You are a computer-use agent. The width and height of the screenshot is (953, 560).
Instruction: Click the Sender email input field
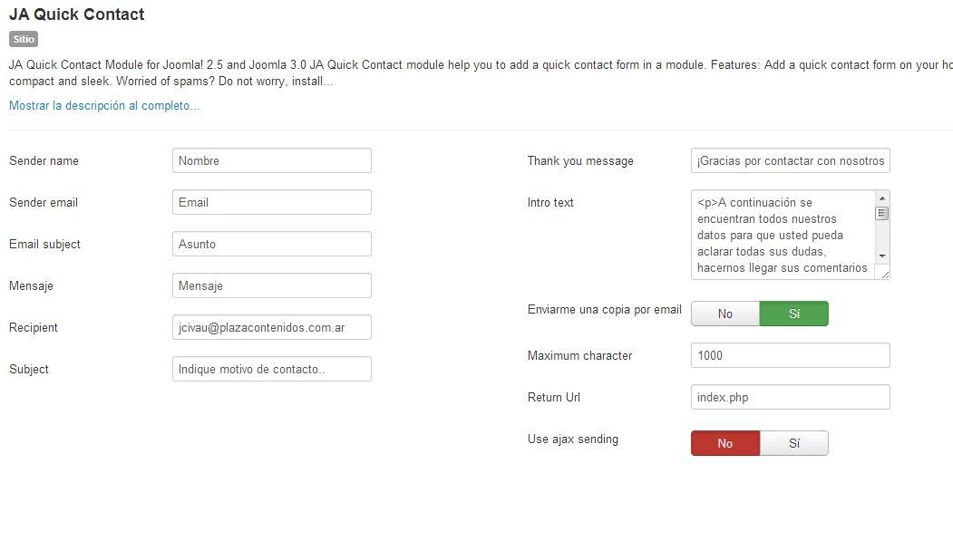[x=272, y=202]
